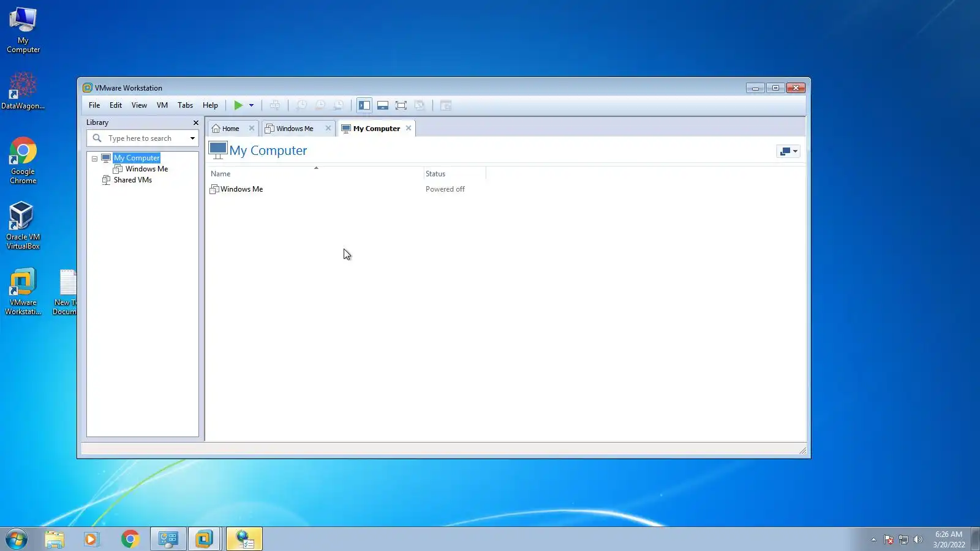Click the My Computer desktop icon

coord(23,30)
